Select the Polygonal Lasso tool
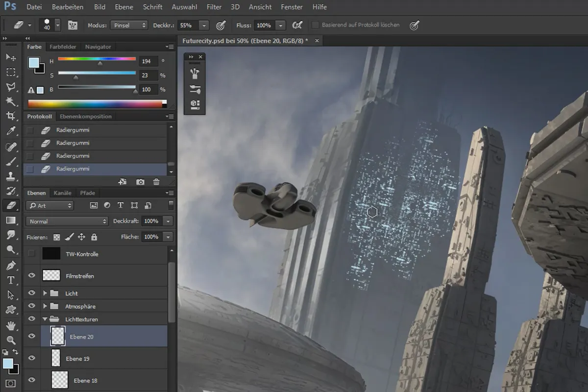588x392 pixels. tap(10, 87)
